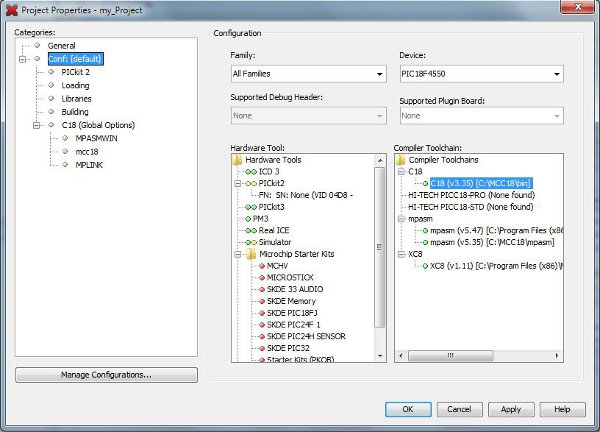Select PICkit3 hardware tool

point(271,207)
